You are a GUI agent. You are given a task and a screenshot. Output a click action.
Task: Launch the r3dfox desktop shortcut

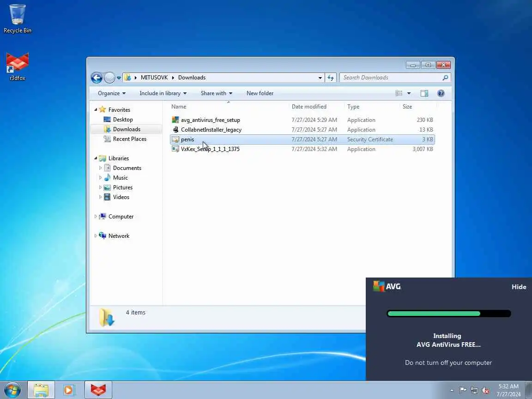tap(17, 66)
